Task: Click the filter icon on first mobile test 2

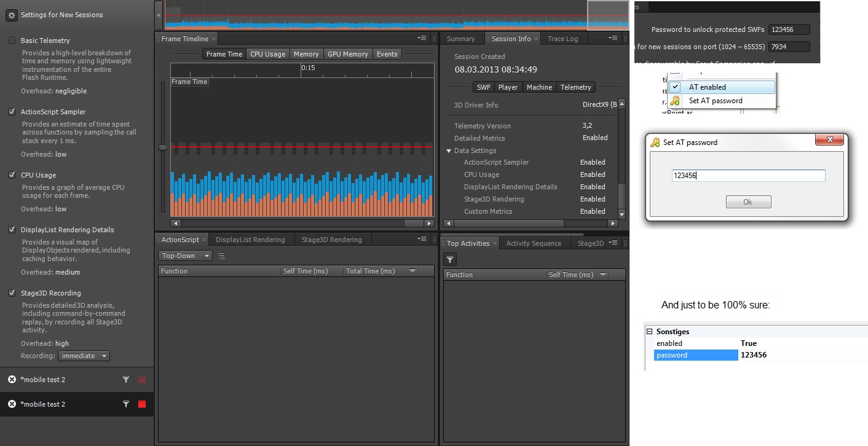Action: click(126, 380)
